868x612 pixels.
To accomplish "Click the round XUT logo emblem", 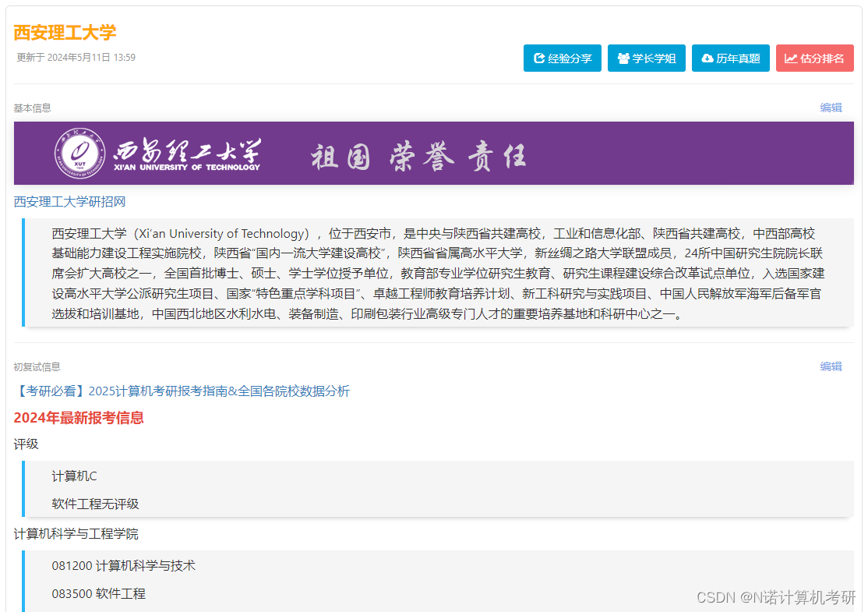I will (80, 154).
